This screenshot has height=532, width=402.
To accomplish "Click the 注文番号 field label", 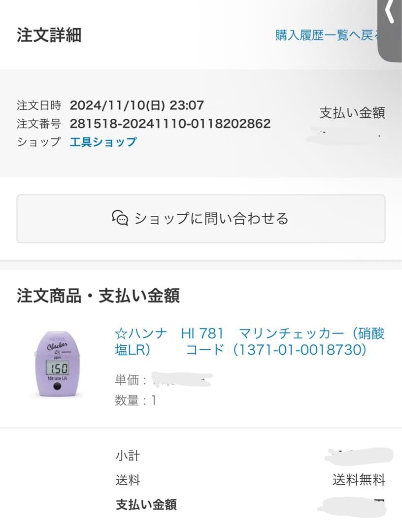I will coord(39,124).
